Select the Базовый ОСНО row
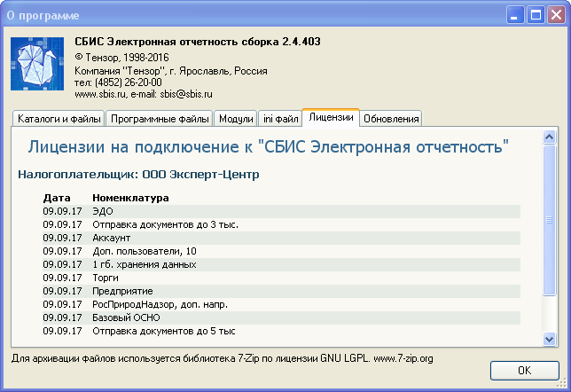571x392 pixels. point(281,318)
